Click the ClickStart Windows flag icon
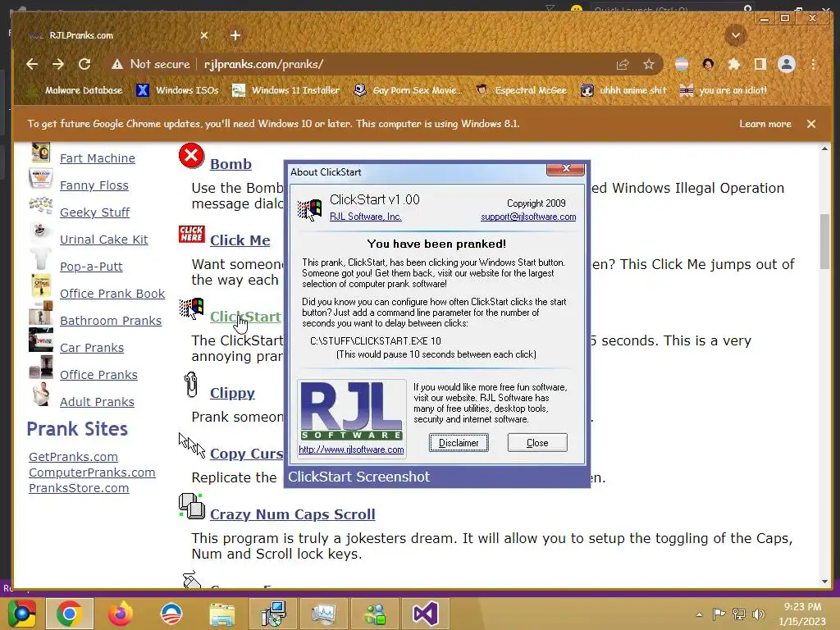840x630 pixels. click(x=191, y=309)
